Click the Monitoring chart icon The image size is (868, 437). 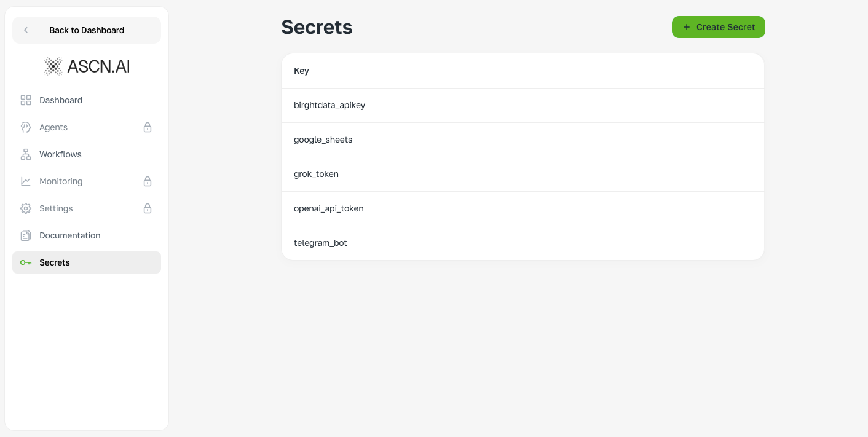click(26, 181)
